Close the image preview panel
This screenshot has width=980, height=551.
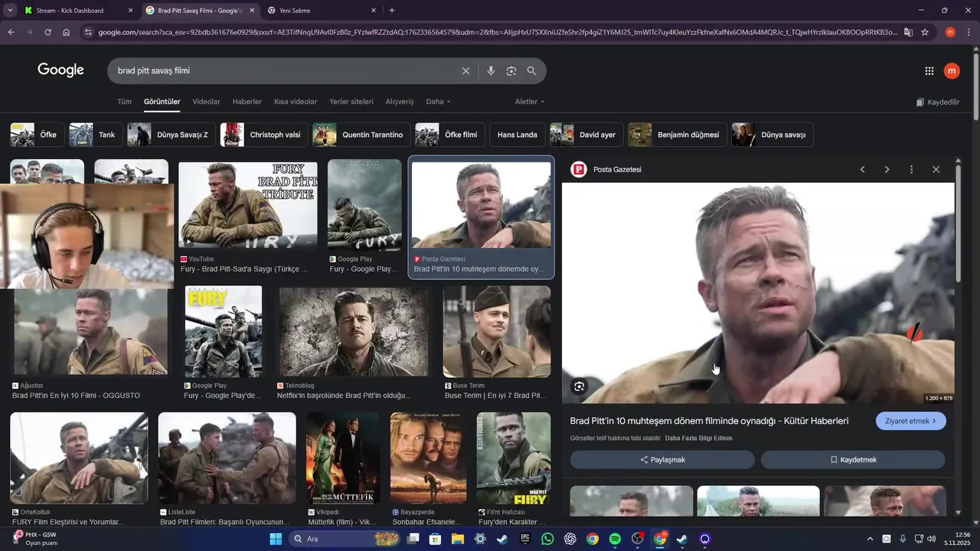tap(936, 169)
